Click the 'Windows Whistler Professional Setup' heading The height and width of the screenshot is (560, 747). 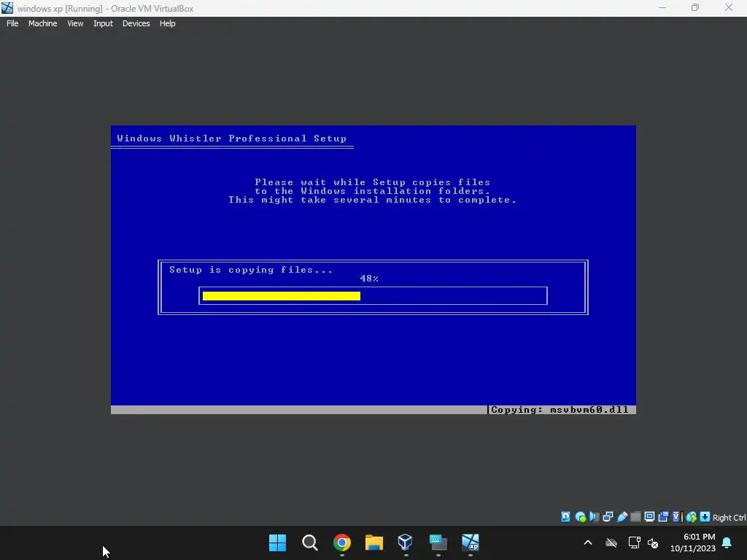click(x=231, y=139)
